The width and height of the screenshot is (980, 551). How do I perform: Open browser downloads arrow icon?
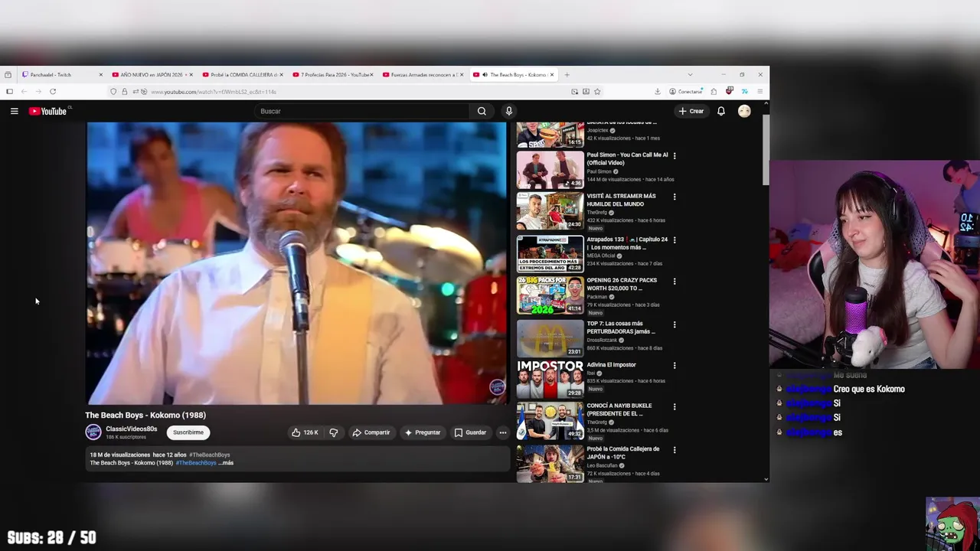point(657,91)
